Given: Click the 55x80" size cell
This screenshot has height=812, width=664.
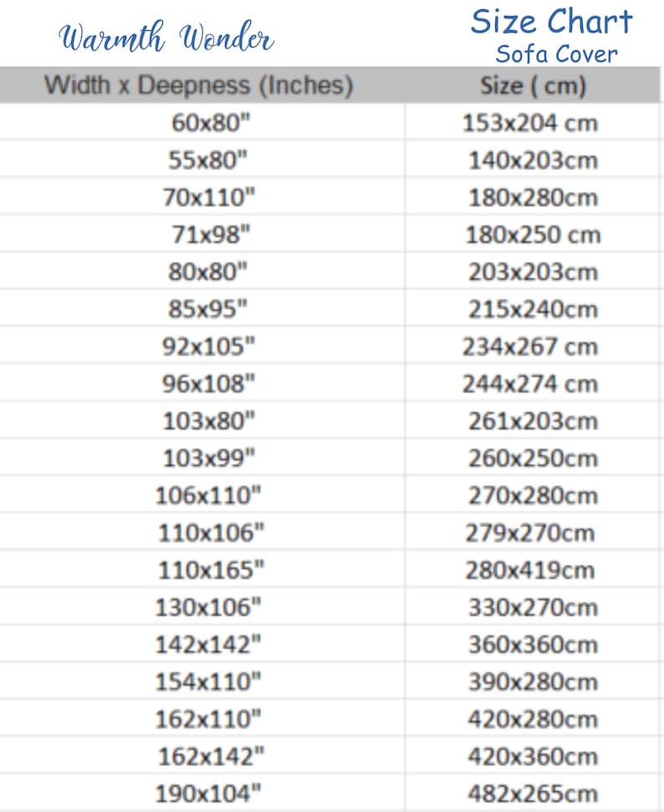Looking at the screenshot, I should pyautogui.click(x=202, y=160).
